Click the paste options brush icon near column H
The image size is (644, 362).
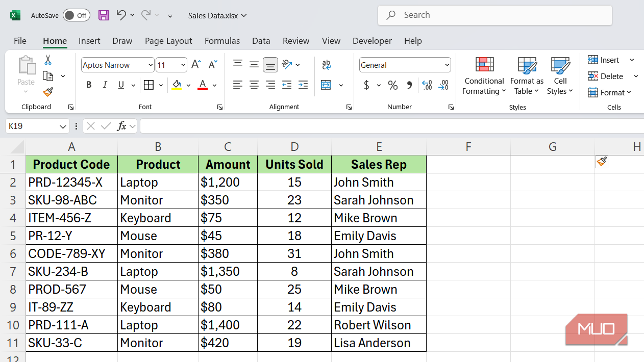602,162
